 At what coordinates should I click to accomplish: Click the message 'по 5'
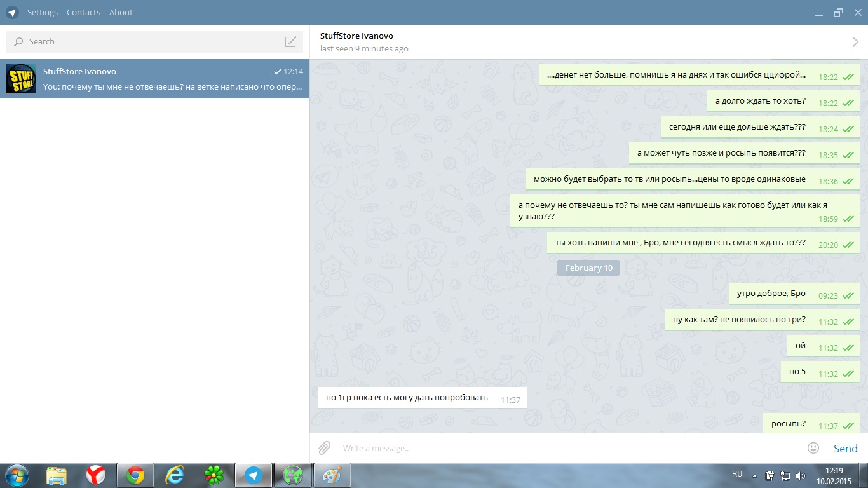click(820, 372)
